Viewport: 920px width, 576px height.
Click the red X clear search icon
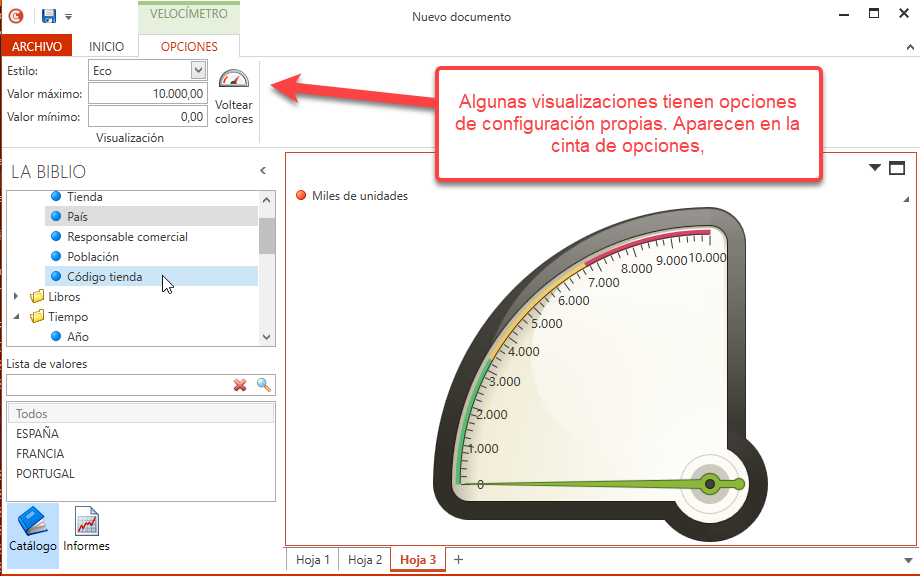(240, 385)
